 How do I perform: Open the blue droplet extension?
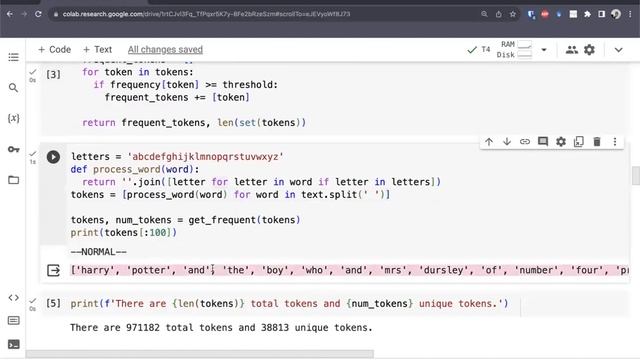click(559, 14)
